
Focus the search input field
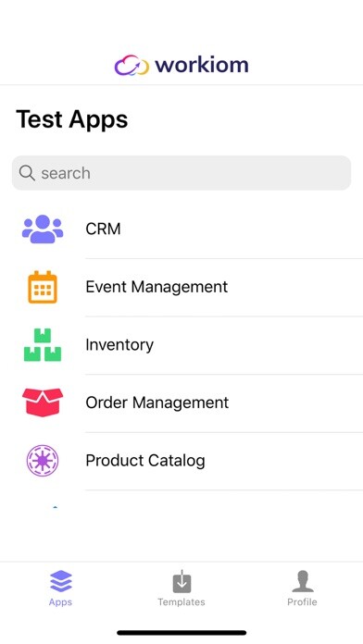click(181, 173)
